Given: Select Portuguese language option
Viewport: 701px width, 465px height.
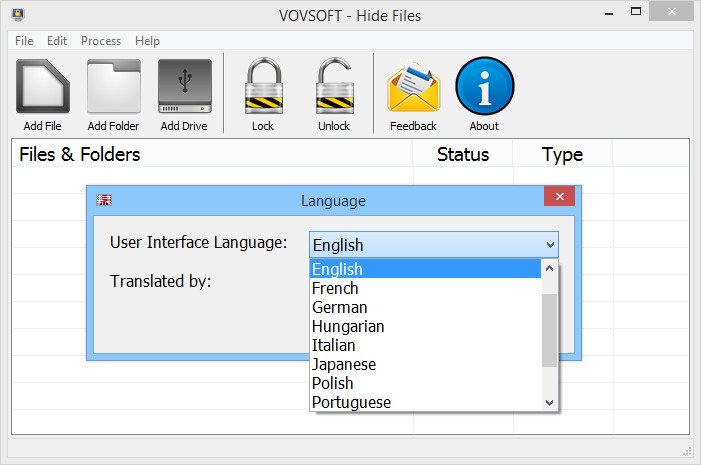Looking at the screenshot, I should coord(351,402).
